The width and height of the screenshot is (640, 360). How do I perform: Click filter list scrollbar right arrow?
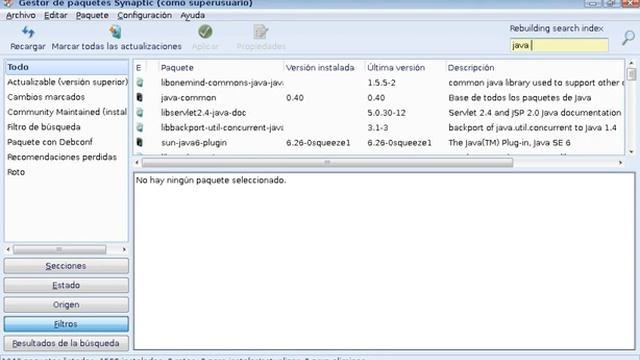124,249
